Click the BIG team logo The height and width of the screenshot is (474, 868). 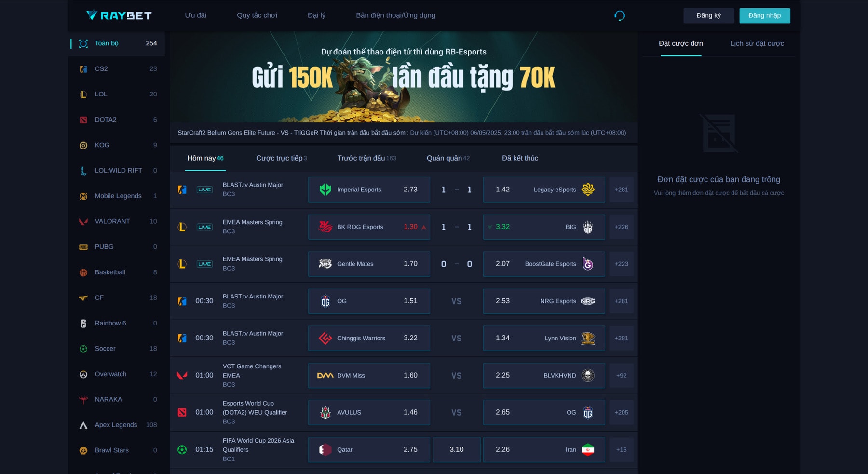click(x=588, y=227)
